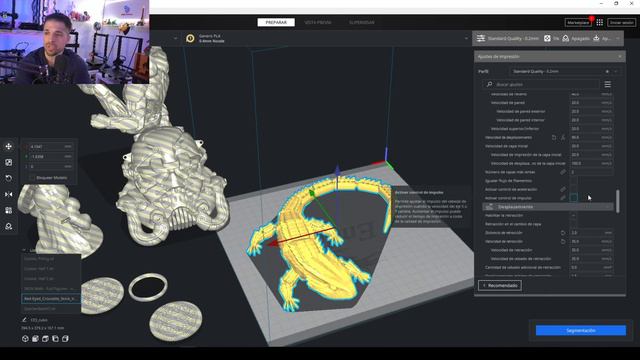Viewport: 640px width, 360px height.
Task: Collapse the Desplazamiento settings section
Action: coord(547,207)
